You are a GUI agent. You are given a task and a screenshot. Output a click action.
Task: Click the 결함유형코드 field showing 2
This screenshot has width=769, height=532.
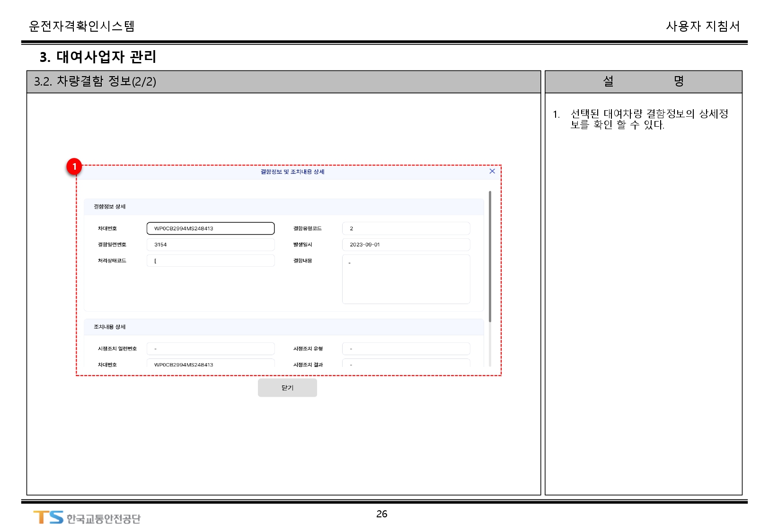pyautogui.click(x=406, y=228)
